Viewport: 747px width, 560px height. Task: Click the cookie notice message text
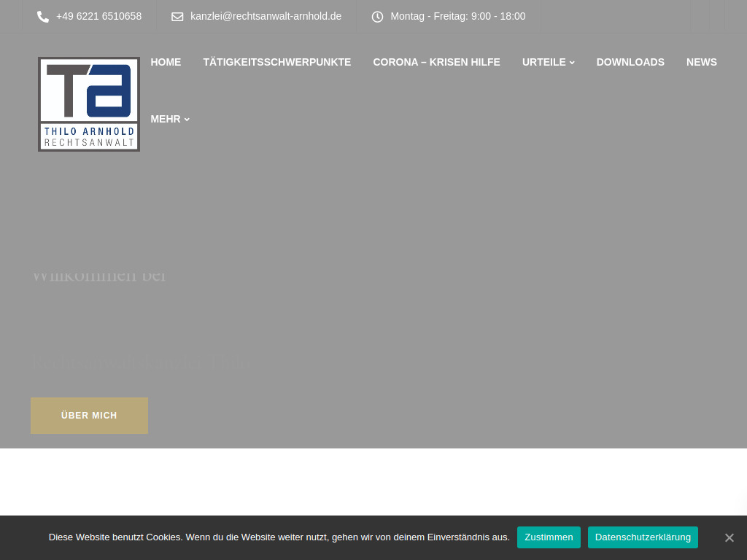(x=279, y=537)
